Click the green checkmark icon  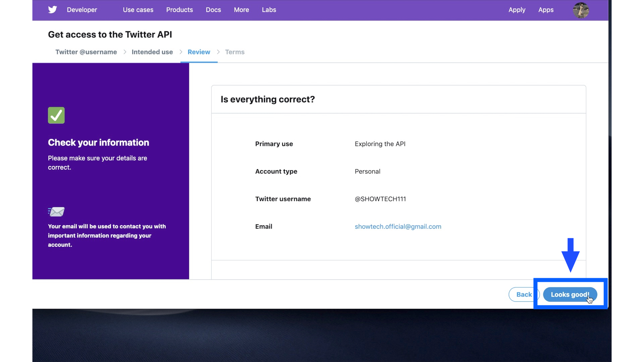[x=56, y=115]
